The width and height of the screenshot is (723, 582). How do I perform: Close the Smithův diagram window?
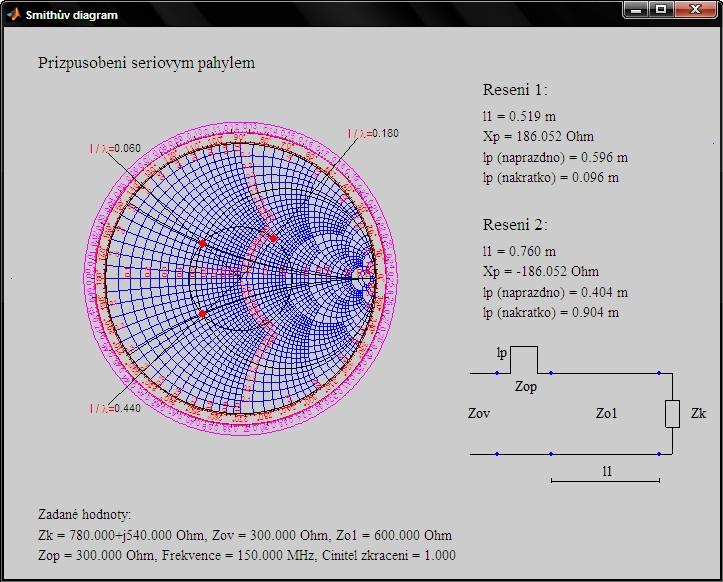pos(695,9)
